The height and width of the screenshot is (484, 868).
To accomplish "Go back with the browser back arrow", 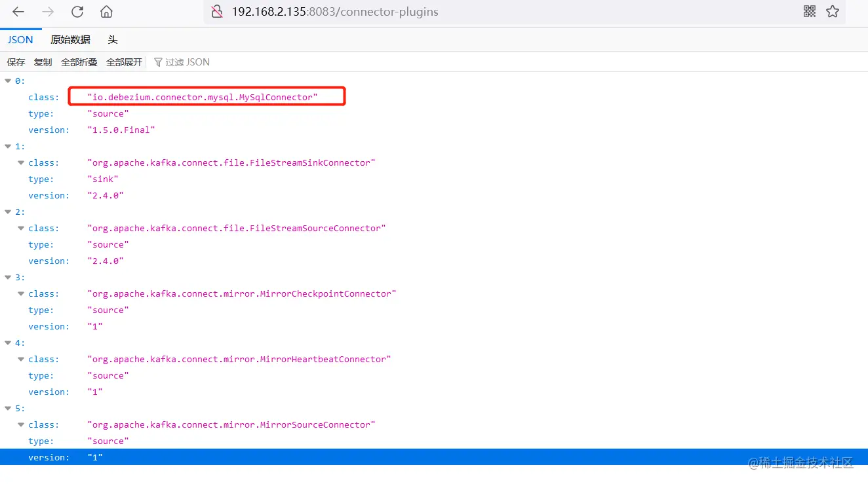I will [x=18, y=12].
